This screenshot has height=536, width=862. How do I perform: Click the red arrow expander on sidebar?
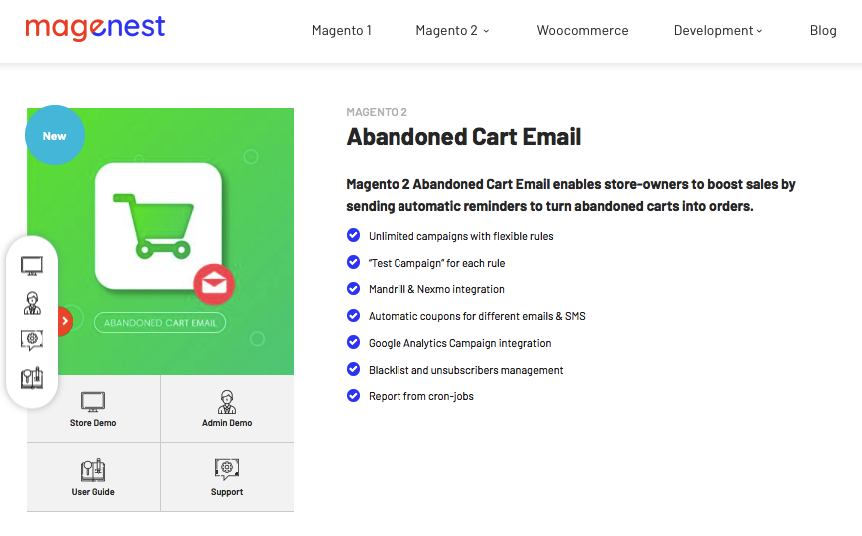65,321
